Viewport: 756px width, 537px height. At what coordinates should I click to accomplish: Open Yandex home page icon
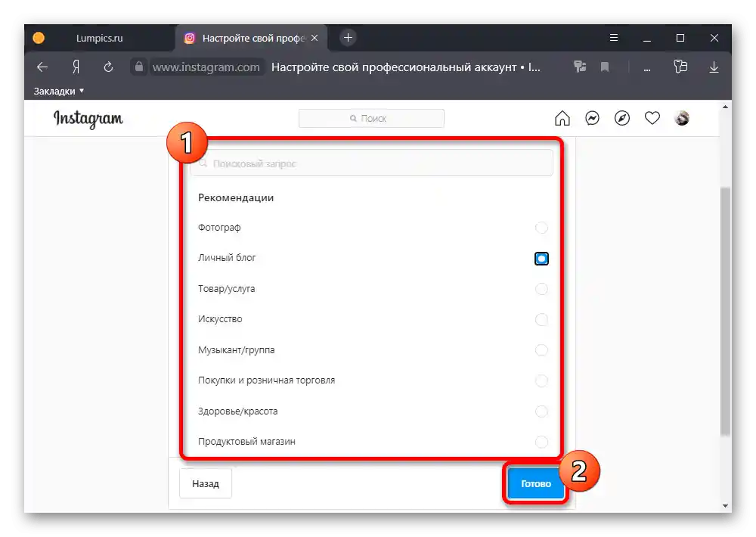pos(76,67)
